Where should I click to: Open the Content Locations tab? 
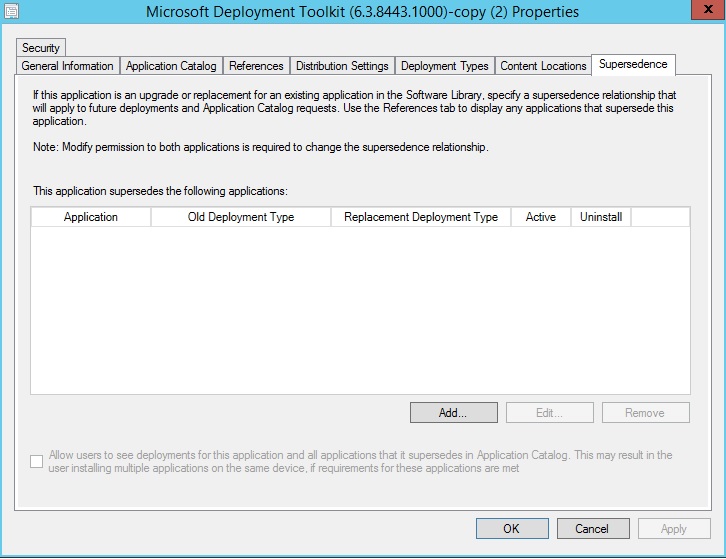click(x=543, y=66)
